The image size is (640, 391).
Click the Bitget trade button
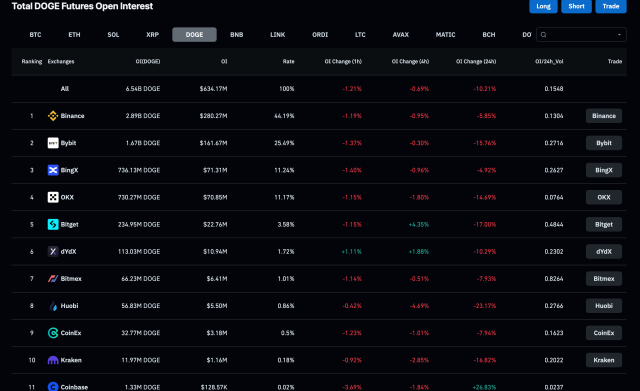click(604, 224)
